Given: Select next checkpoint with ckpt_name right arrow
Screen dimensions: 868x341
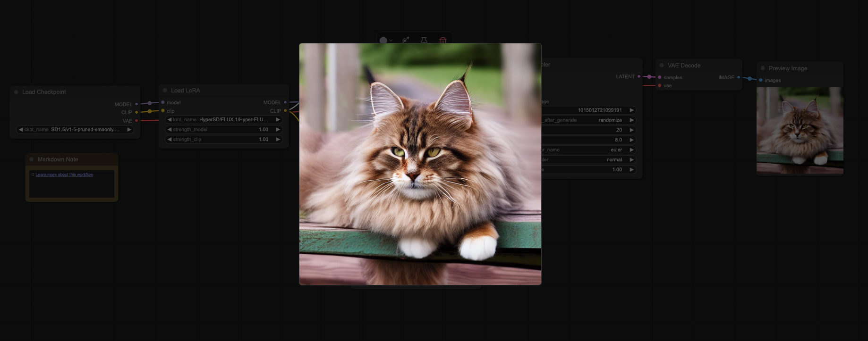Looking at the screenshot, I should coord(129,130).
